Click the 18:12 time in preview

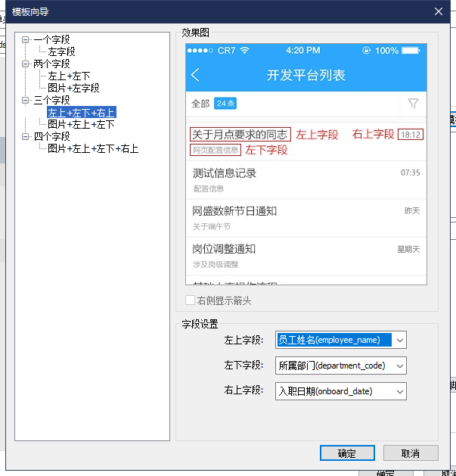tap(411, 135)
